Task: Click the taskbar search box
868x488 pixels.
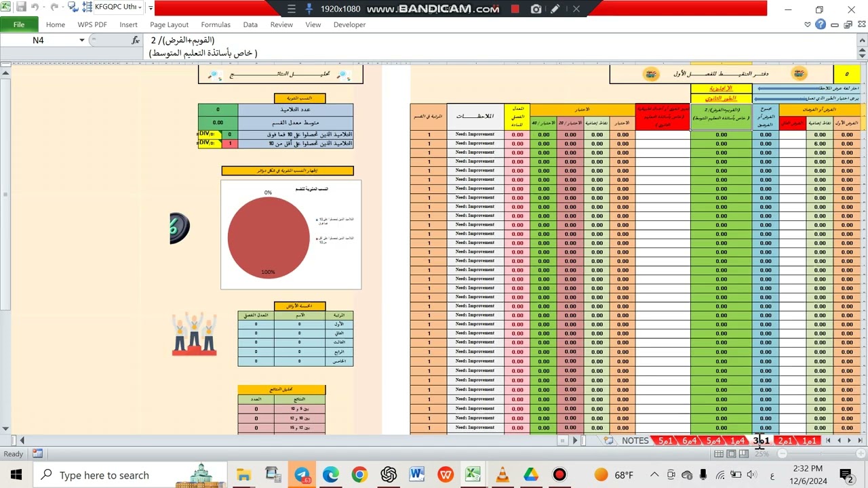Action: pyautogui.click(x=129, y=474)
